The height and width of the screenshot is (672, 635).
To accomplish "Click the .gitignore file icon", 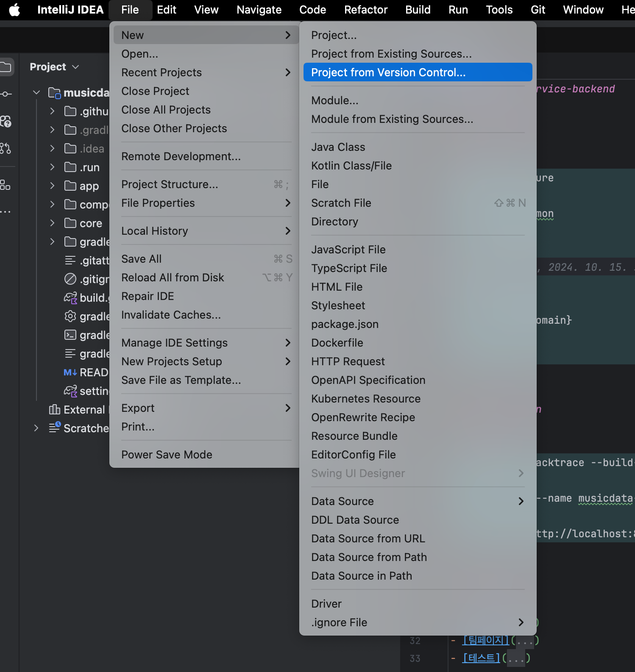I will pyautogui.click(x=70, y=279).
